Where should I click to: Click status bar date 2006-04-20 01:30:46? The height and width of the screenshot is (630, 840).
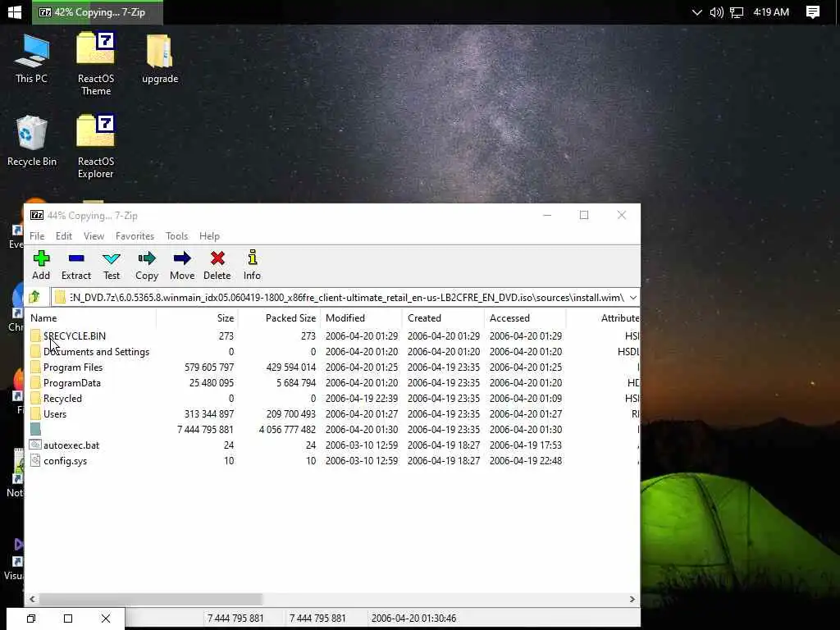pos(413,619)
